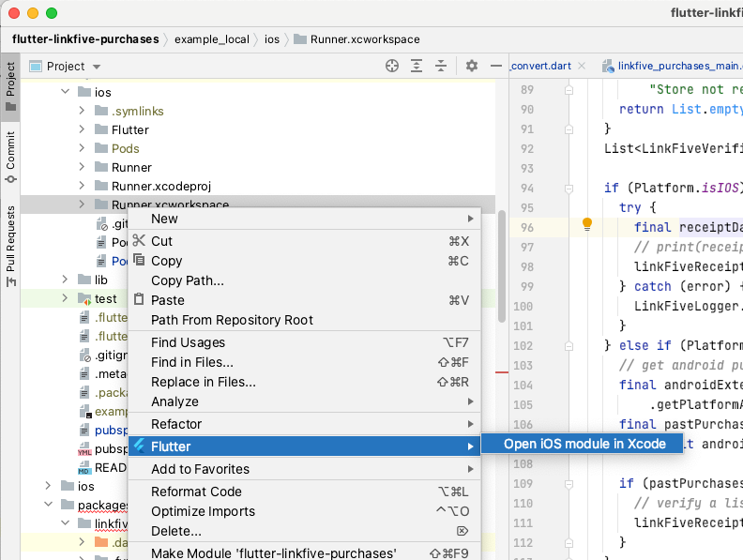The image size is (743, 560).
Task: Toggle code fold marker at line 102
Action: click(x=569, y=346)
